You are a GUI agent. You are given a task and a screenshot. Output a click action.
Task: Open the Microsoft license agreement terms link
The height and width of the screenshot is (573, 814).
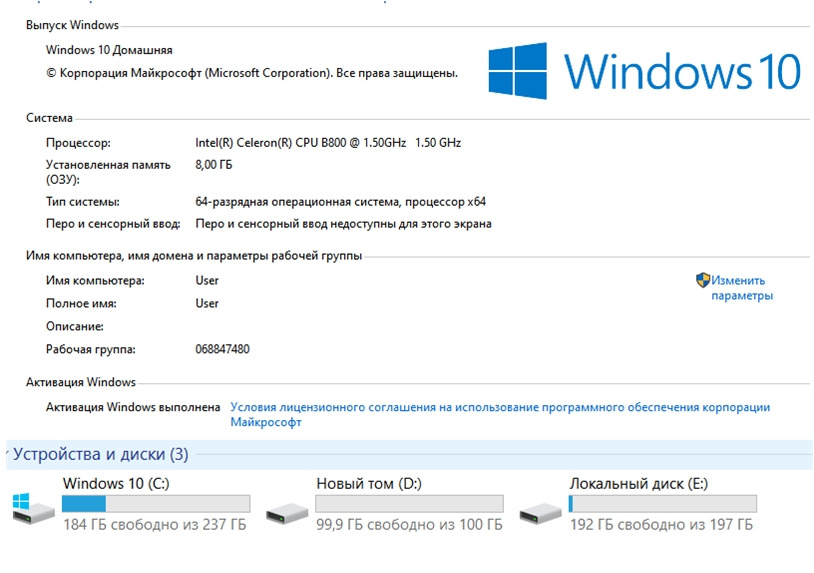(x=500, y=414)
